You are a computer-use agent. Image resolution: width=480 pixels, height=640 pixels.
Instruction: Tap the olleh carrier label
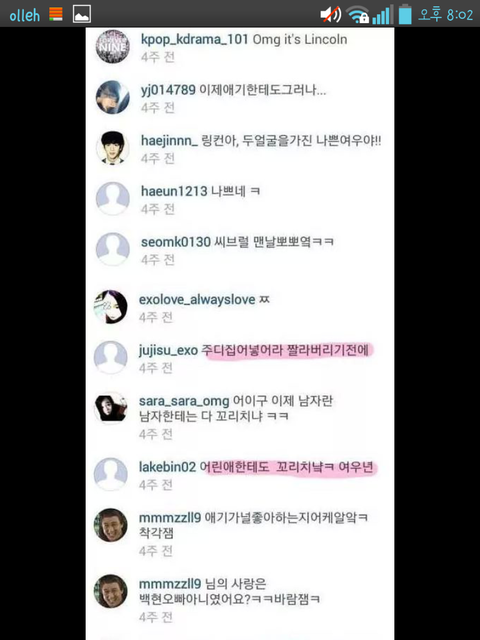point(25,15)
